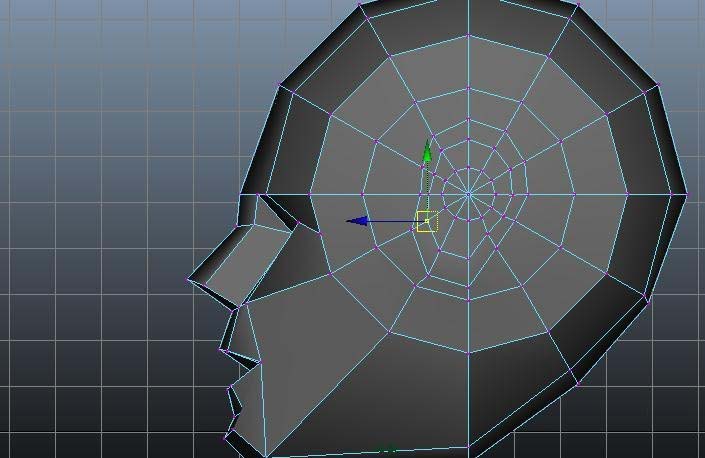Image resolution: width=705 pixels, height=458 pixels.
Task: Select the vertex at the nose tip
Action: coord(187,280)
